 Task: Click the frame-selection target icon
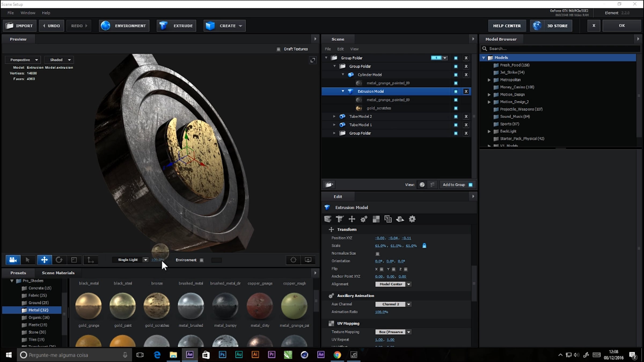tap(293, 260)
